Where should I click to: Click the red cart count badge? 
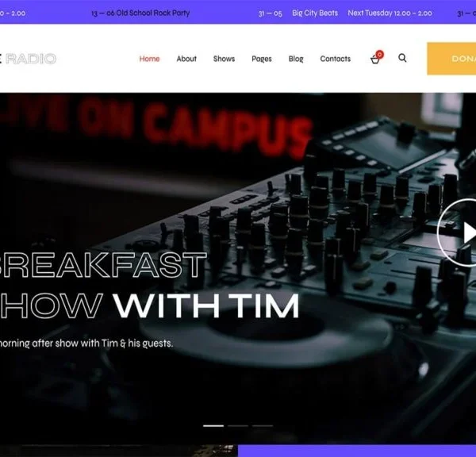379,55
